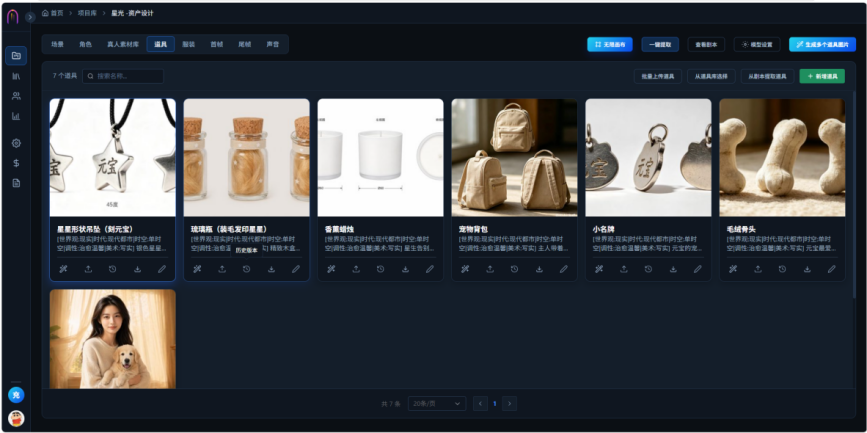Click the generate wand icon on 宠物背包

[x=466, y=269]
